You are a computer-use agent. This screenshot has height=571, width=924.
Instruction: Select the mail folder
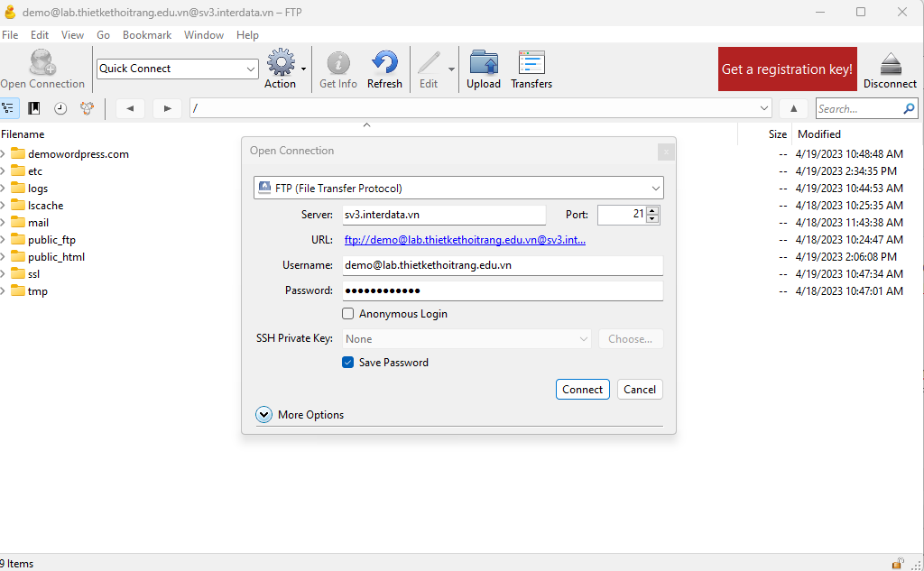coord(38,223)
